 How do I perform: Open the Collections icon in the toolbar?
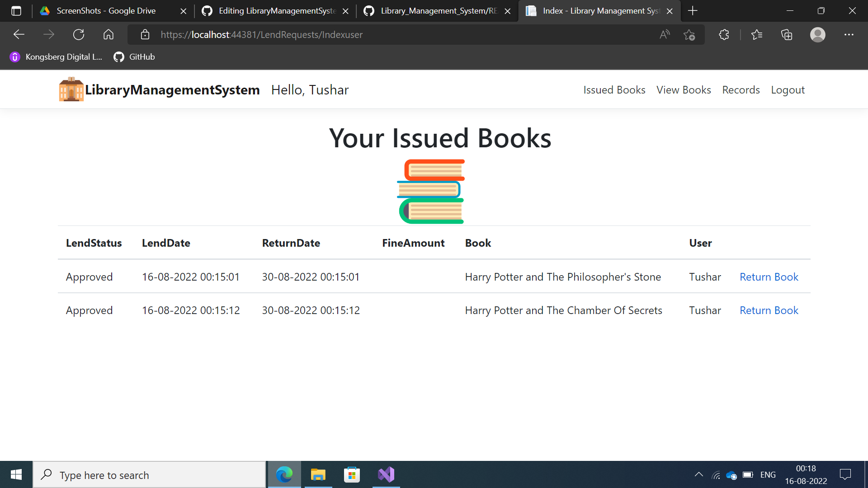click(787, 34)
